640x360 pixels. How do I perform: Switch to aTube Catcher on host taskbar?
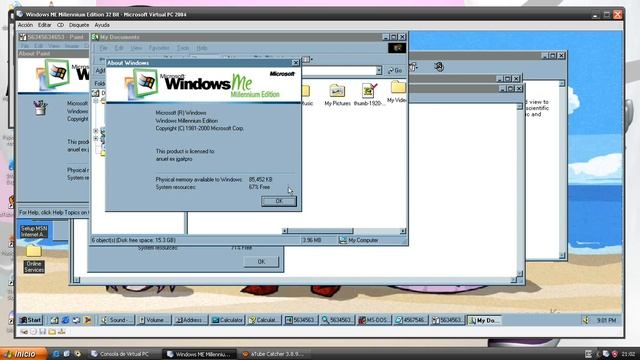(275, 354)
